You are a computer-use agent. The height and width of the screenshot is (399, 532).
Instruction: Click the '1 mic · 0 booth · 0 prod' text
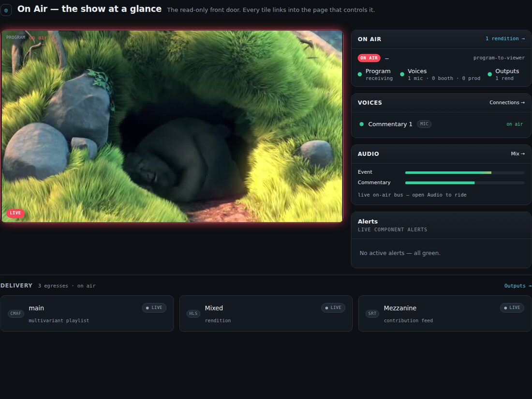click(x=444, y=78)
